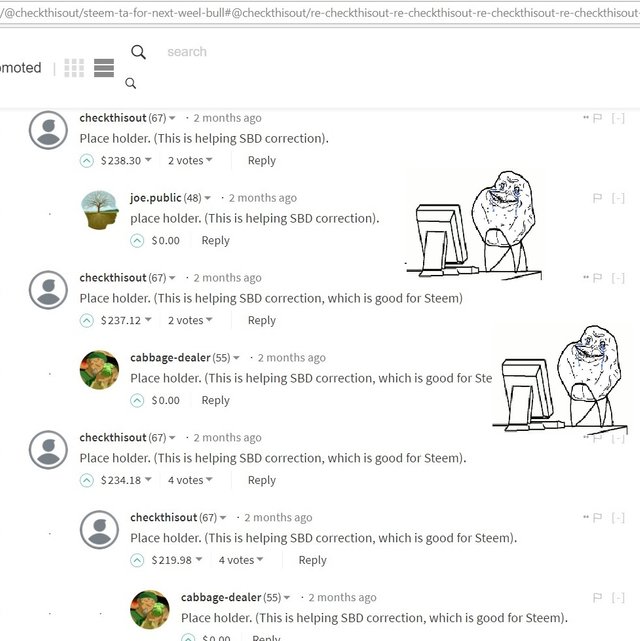Collapse joe.public's comment thread with [-]
Screen dimensions: 640x641
pyautogui.click(x=618, y=198)
